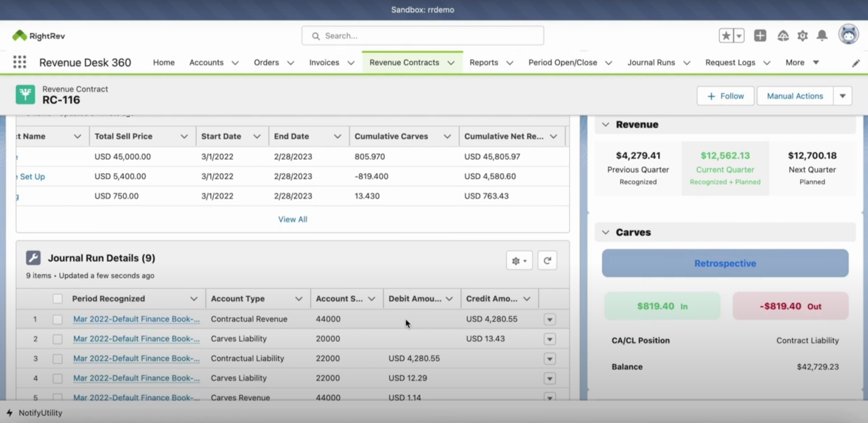Click the $819.40 In carves tile
Image resolution: width=868 pixels, height=423 pixels.
(x=662, y=306)
